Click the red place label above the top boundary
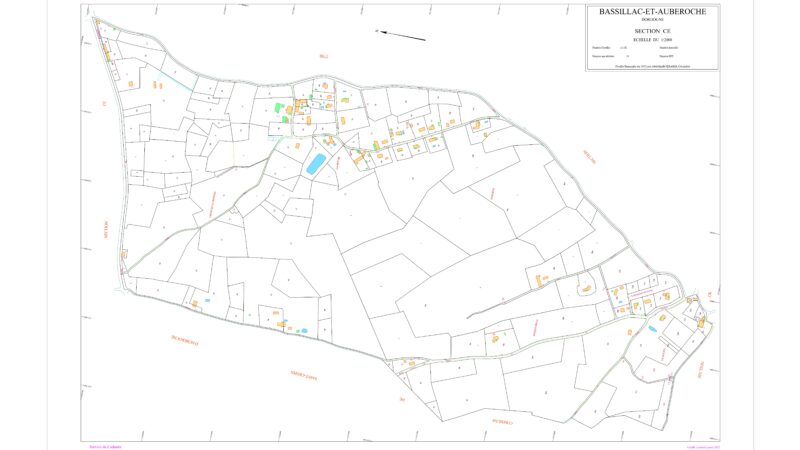800x450 pixels. coord(323,56)
